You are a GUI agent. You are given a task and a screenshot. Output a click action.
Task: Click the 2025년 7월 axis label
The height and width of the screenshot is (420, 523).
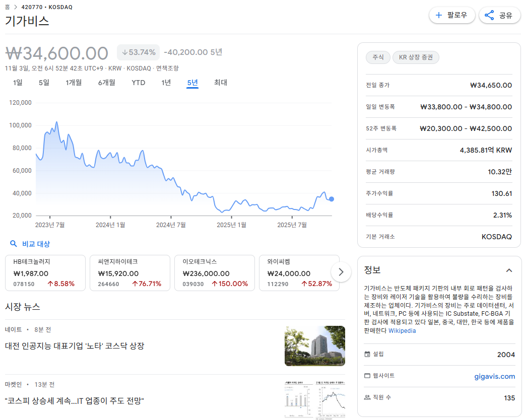(x=292, y=225)
